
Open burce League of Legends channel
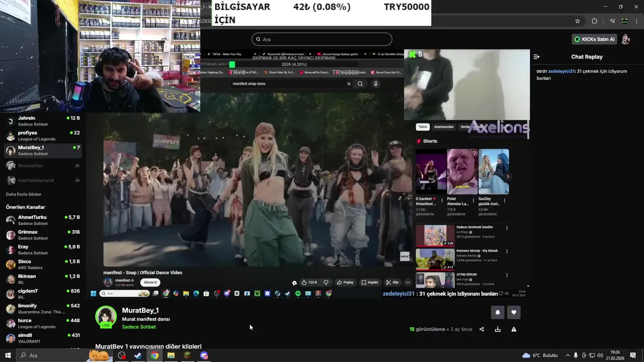click(43, 323)
